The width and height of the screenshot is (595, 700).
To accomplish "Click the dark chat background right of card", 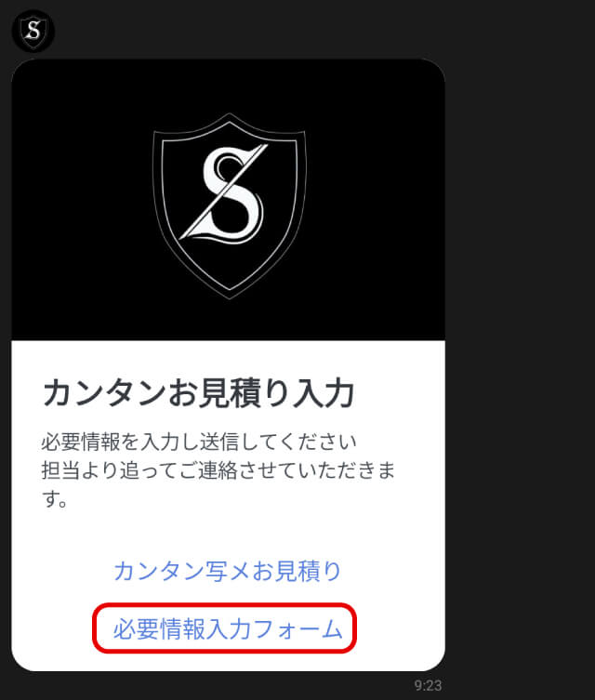I will pyautogui.click(x=520, y=349).
